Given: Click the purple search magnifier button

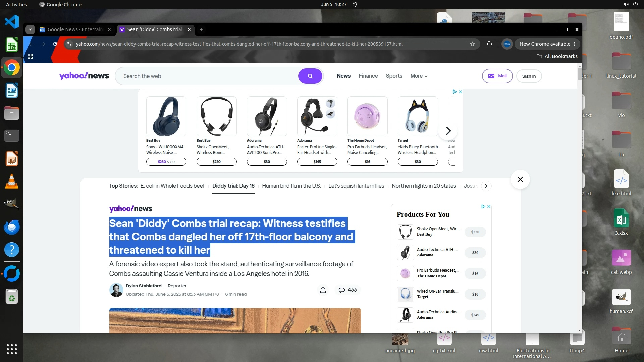Looking at the screenshot, I should [310, 76].
